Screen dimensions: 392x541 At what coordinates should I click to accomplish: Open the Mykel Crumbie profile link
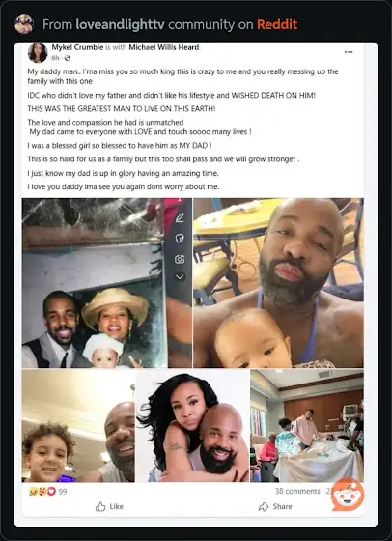[x=77, y=47]
